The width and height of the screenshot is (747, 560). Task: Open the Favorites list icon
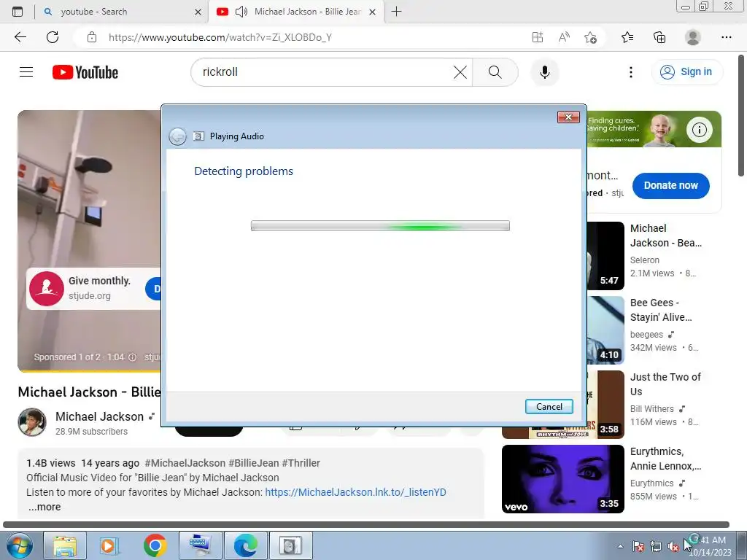[627, 37]
